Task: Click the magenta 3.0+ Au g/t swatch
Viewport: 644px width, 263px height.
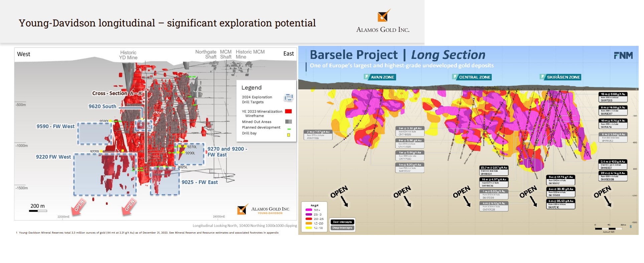Action: pos(309,210)
